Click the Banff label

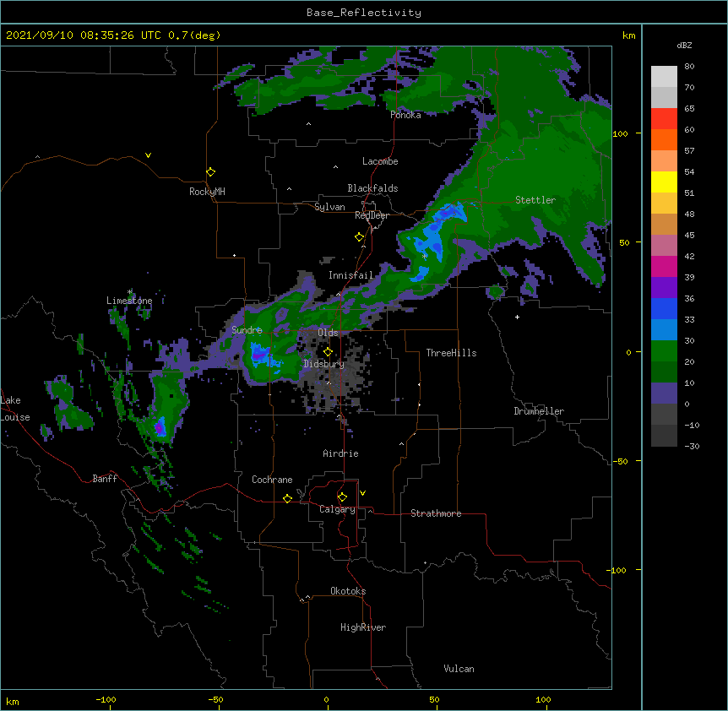coord(105,479)
